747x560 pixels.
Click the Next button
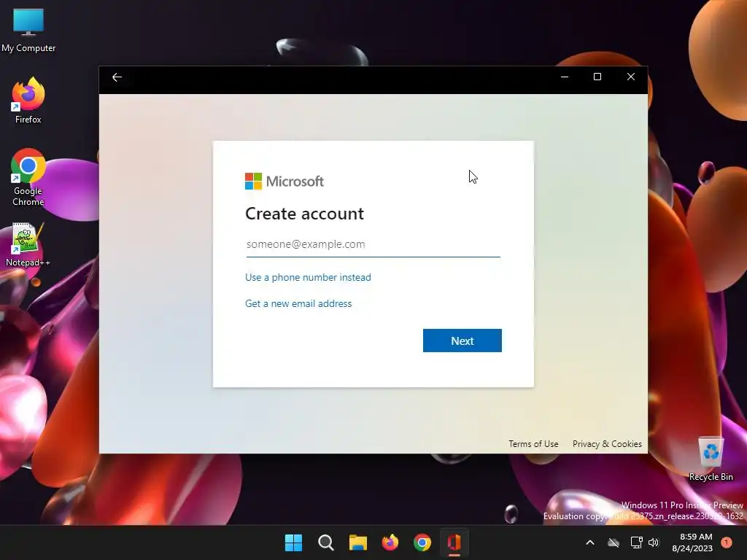click(462, 341)
